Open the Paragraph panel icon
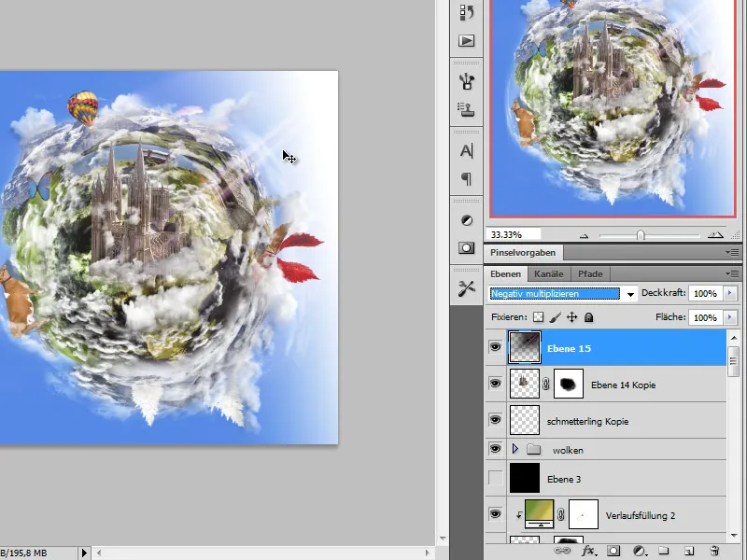The width and height of the screenshot is (747, 560). tap(466, 179)
